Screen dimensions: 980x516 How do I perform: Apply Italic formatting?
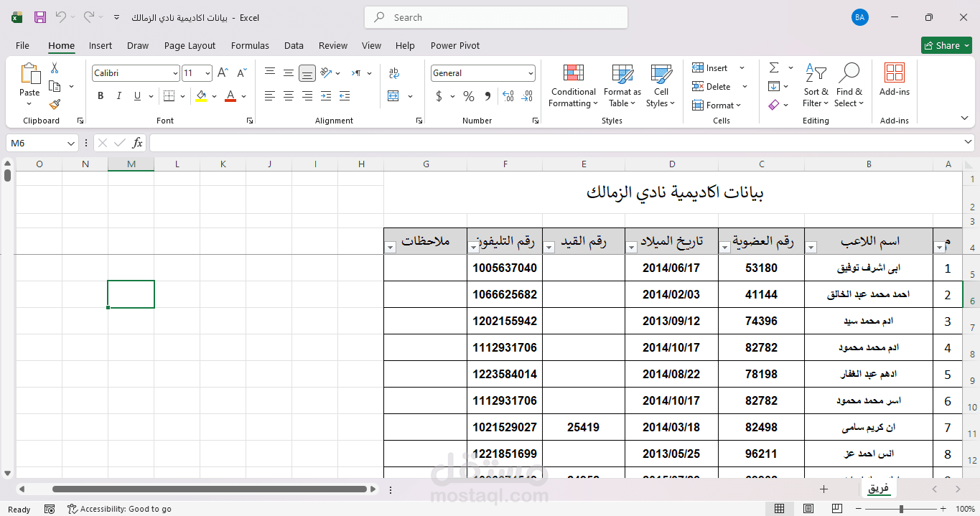coord(118,95)
